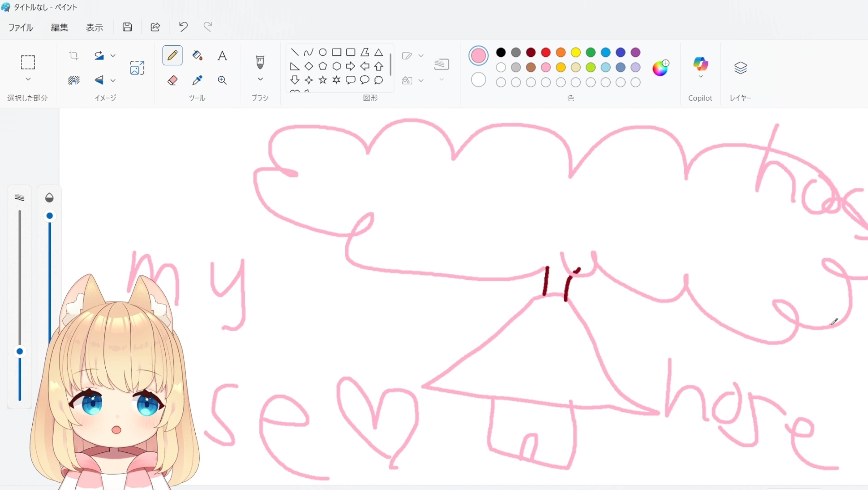Image resolution: width=868 pixels, height=490 pixels.
Task: Select the pink Color 1 swatch
Action: (x=478, y=55)
